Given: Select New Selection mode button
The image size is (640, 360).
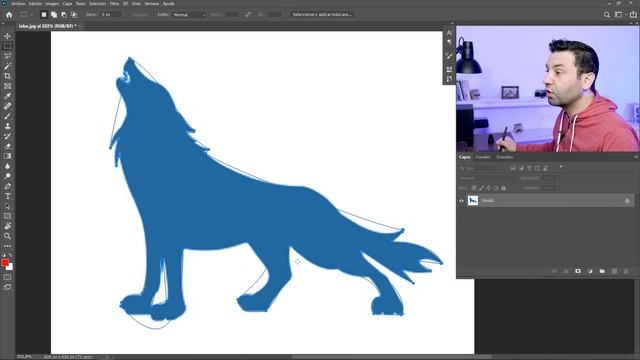Looking at the screenshot, I should [x=44, y=15].
